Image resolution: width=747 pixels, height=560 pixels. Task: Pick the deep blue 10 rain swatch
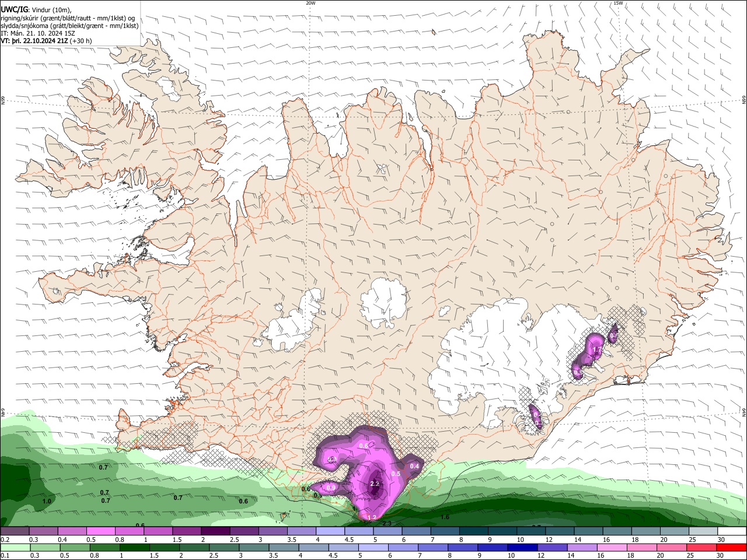pos(522,547)
